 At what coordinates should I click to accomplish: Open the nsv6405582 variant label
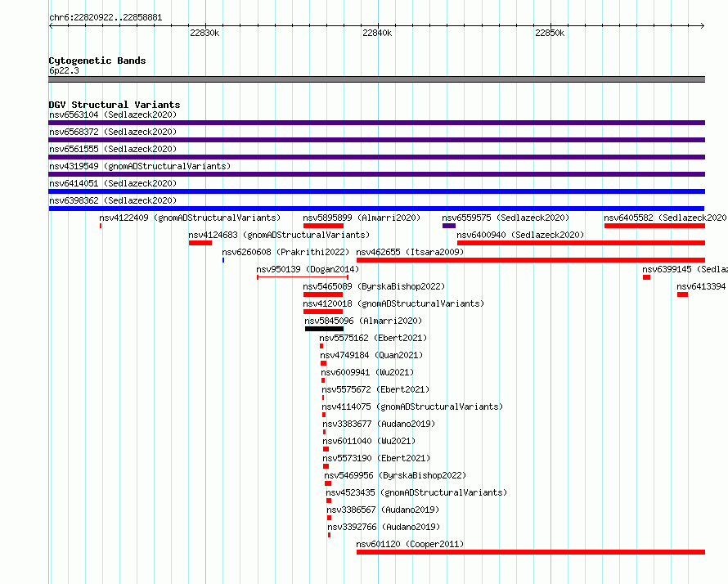pos(665,218)
